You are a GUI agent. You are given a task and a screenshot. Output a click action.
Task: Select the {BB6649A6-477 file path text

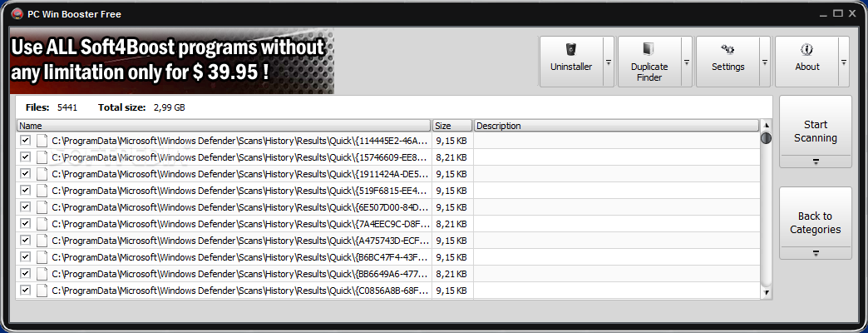tap(239, 274)
